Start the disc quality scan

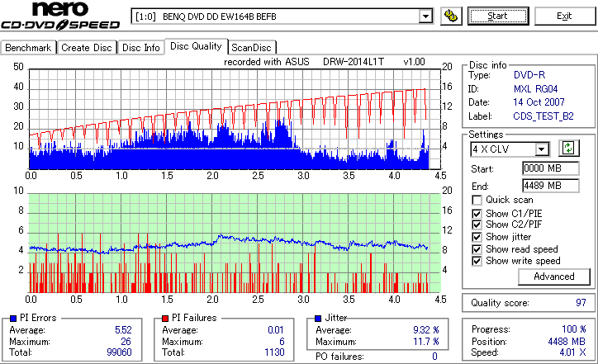(x=498, y=16)
